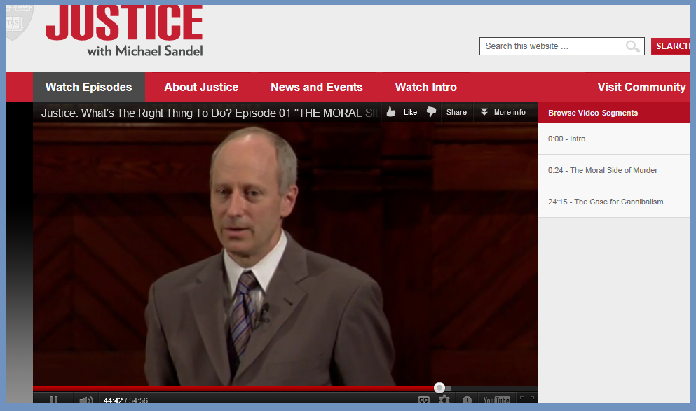The height and width of the screenshot is (411, 696).
Task: Open Visit Community menu item
Action: tap(641, 87)
